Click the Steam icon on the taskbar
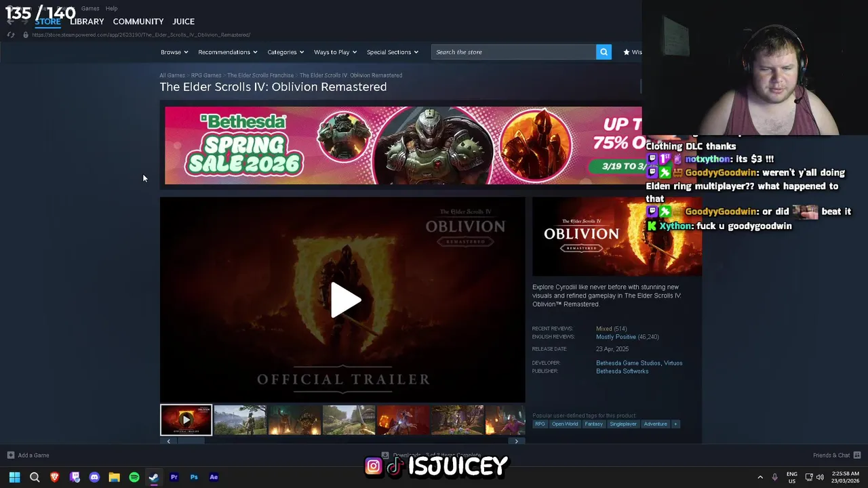868x488 pixels. pos(154,477)
